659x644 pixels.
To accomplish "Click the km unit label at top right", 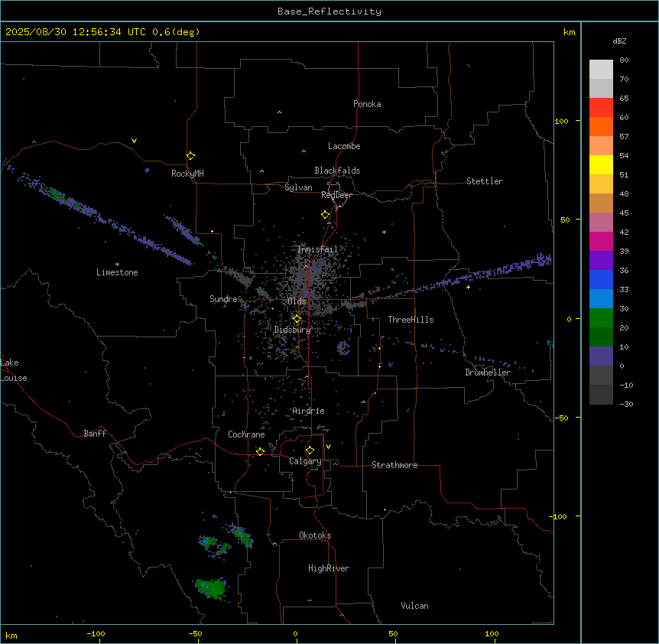I will (x=569, y=32).
